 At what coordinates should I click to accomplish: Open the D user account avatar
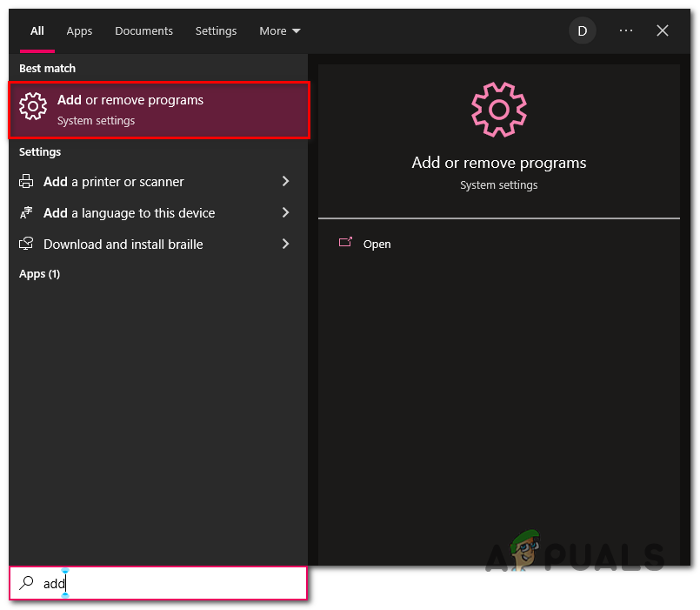582,30
